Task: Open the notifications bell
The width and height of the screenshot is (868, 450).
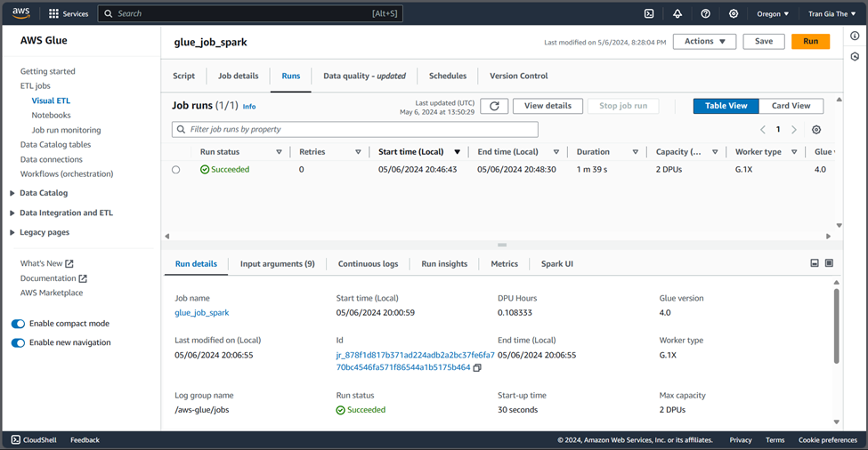Action: 677,14
